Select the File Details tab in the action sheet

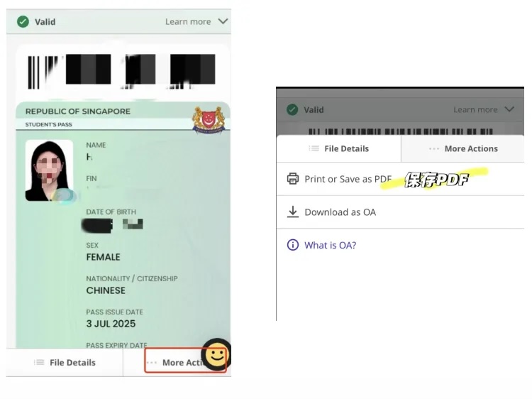338,148
